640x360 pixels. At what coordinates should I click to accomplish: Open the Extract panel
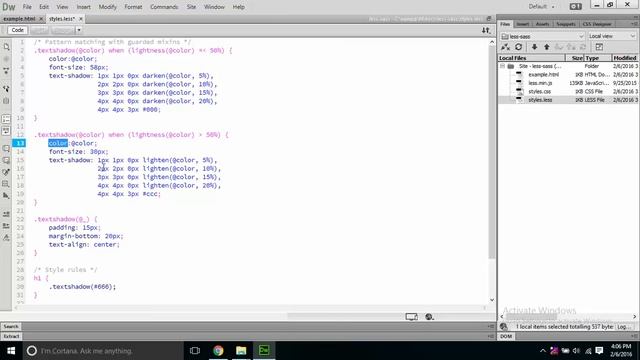point(11,336)
